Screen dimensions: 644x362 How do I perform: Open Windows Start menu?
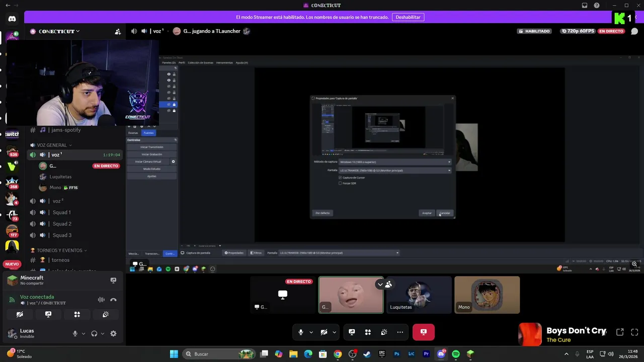pos(174,354)
